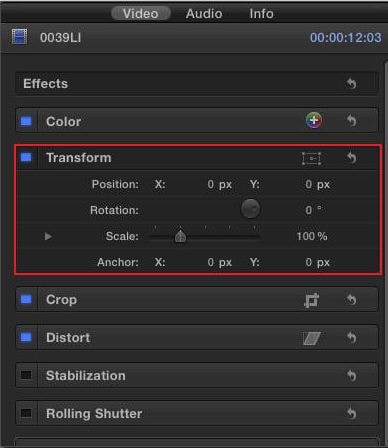This screenshot has width=388, height=448.
Task: Enable the Stabilization checkbox
Action: 26,375
